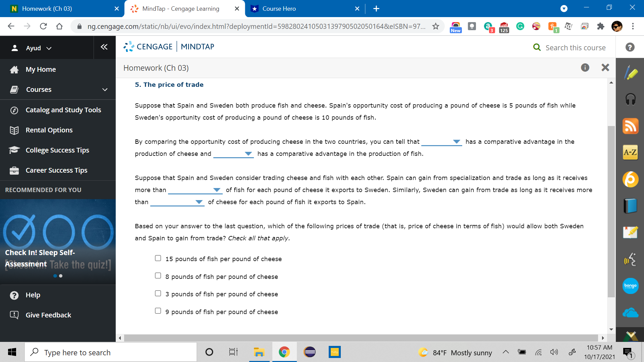Click Give Feedback in the sidebar

click(x=48, y=315)
